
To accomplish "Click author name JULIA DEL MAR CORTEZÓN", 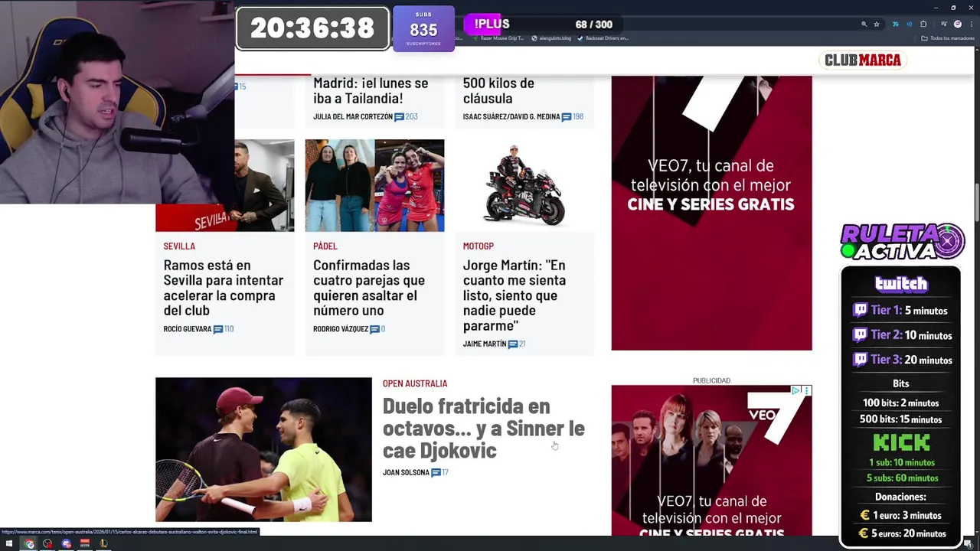I will coord(353,117).
